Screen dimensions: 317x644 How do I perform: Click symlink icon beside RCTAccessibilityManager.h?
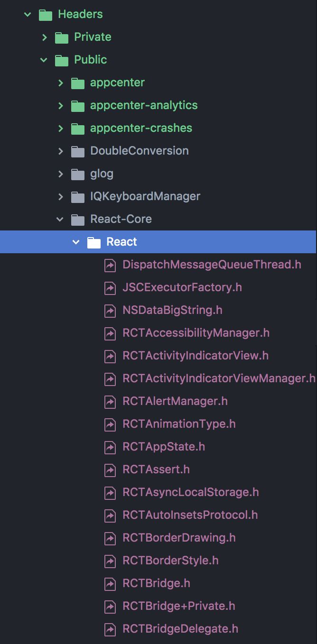110,333
